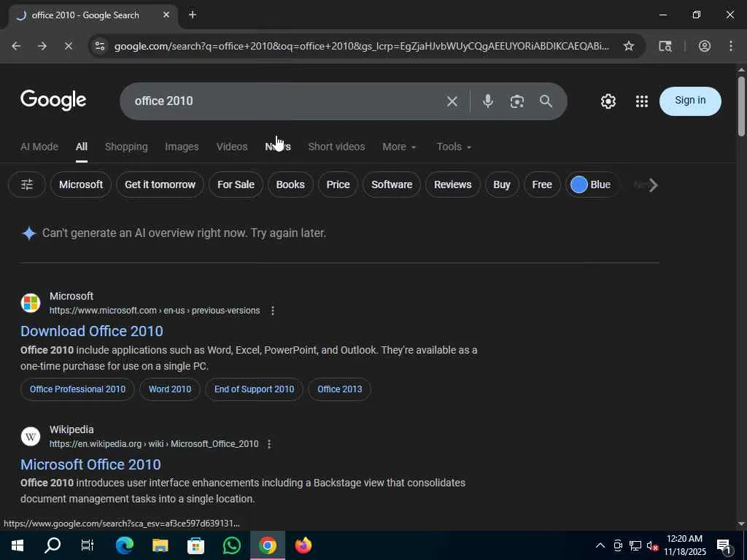Submit search with magnifying glass icon
Viewport: 747px width, 560px height.
546,101
